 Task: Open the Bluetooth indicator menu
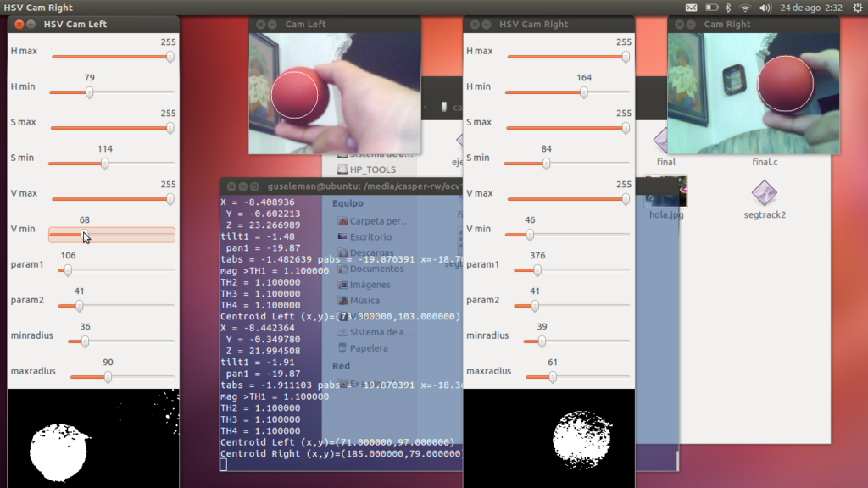click(x=728, y=8)
